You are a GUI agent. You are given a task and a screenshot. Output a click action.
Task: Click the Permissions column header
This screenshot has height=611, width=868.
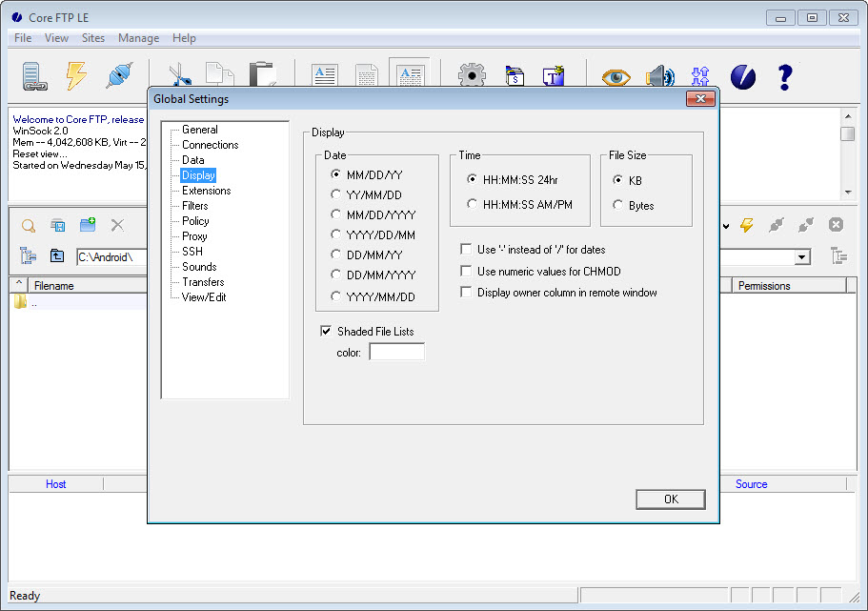pyautogui.click(x=789, y=285)
